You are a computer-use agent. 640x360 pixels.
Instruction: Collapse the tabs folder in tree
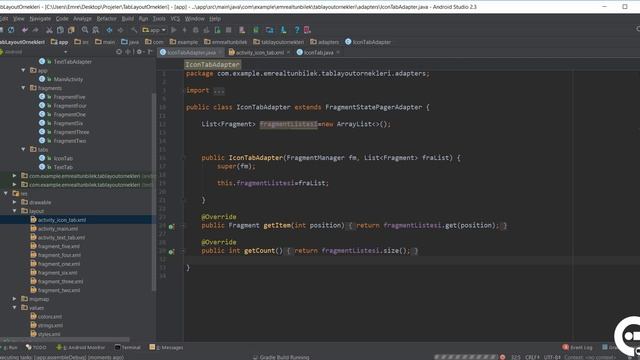click(x=23, y=149)
